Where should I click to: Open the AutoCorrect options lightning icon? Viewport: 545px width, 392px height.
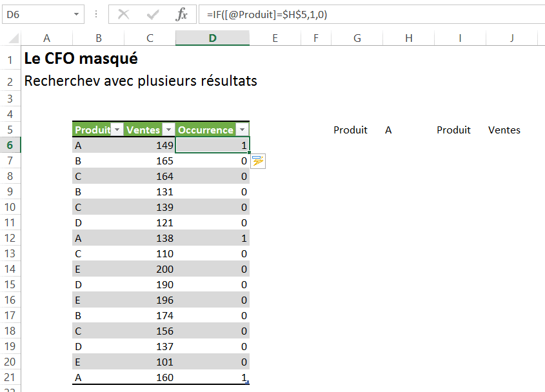click(258, 161)
